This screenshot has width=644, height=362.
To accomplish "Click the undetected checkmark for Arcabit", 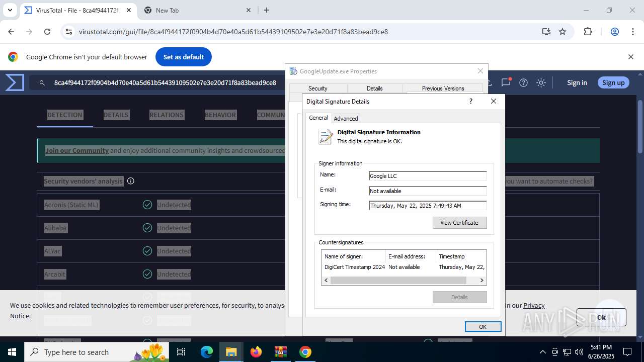I will 147,274.
